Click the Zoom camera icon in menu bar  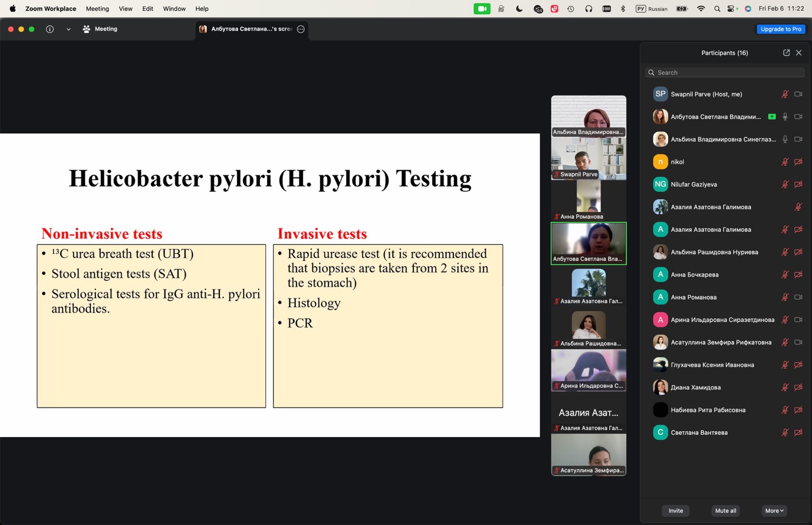coord(482,9)
